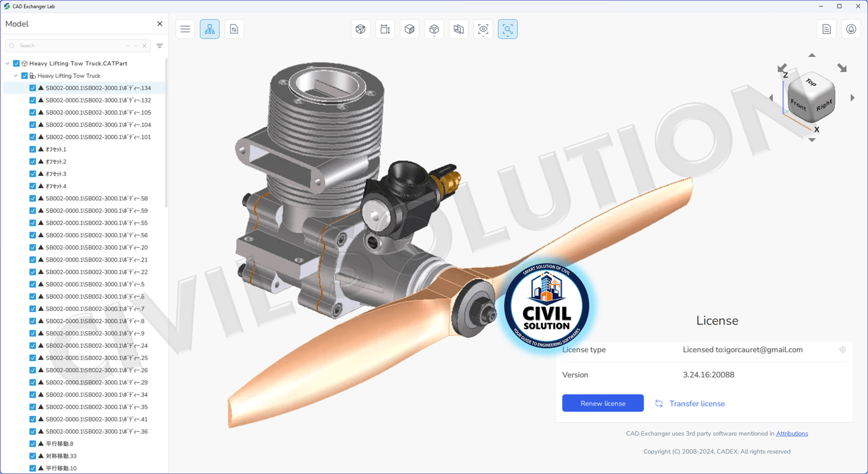Hide the body ending in .58
This screenshot has width=868, height=474.
(32, 199)
